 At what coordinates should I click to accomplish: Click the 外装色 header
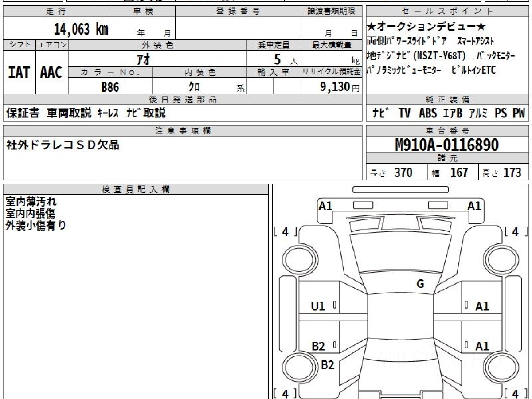[x=157, y=45]
